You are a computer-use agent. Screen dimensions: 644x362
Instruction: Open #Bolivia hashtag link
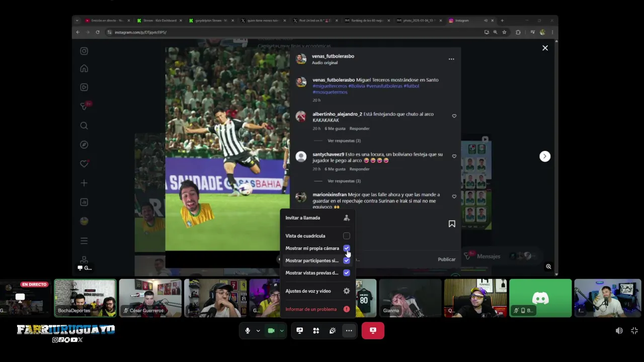(x=357, y=86)
